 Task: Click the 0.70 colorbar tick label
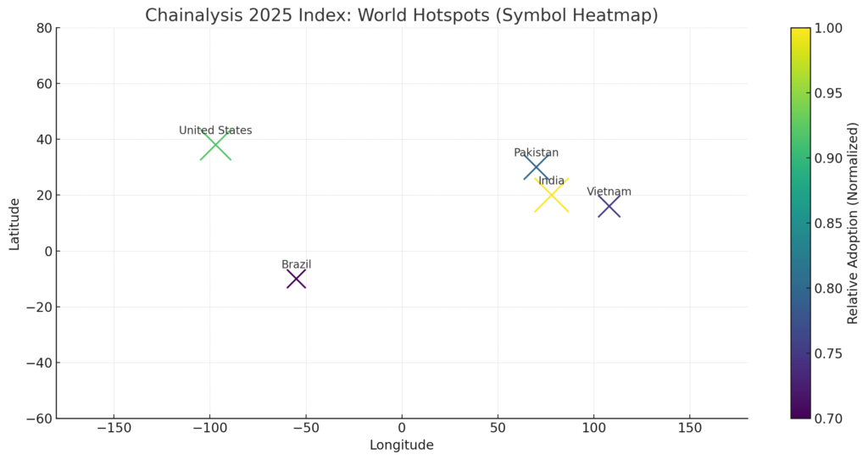pos(828,418)
